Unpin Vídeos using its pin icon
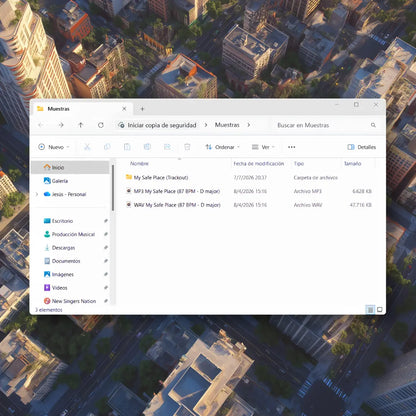 click(106, 287)
